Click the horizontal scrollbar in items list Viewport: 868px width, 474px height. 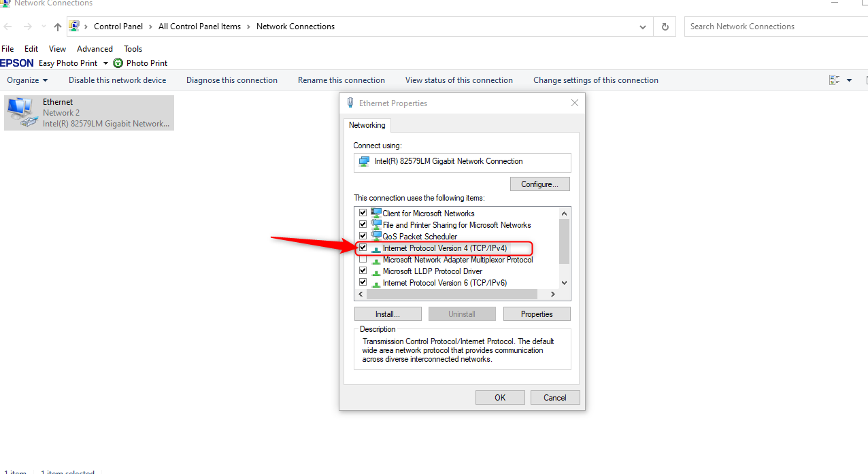(x=451, y=294)
